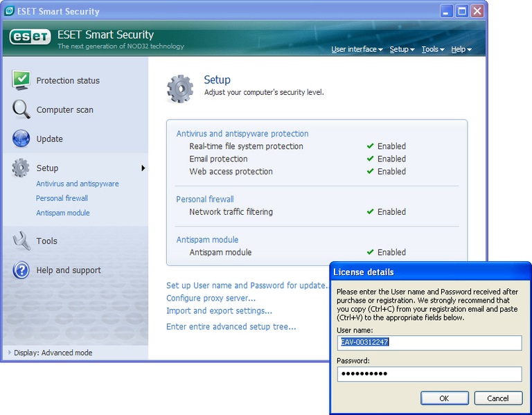Click the Help and support question icon
Image resolution: width=532 pixels, height=415 pixels.
click(21, 270)
